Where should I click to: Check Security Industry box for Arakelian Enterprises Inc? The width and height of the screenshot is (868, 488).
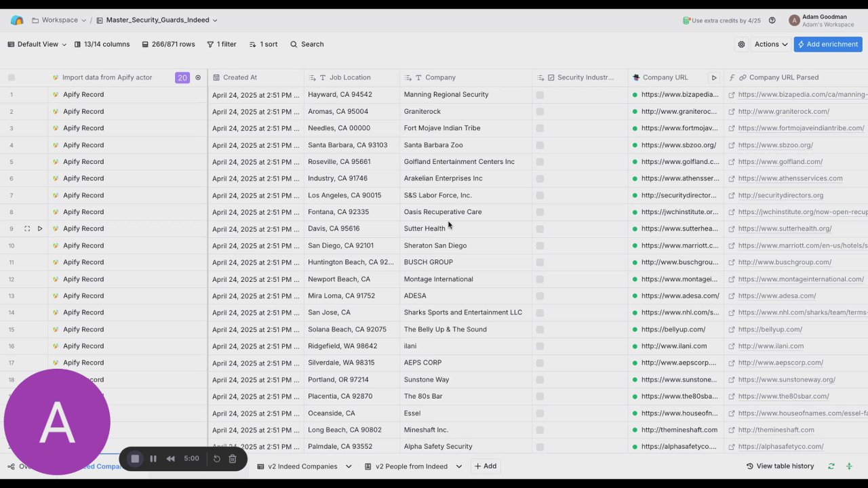(x=540, y=178)
